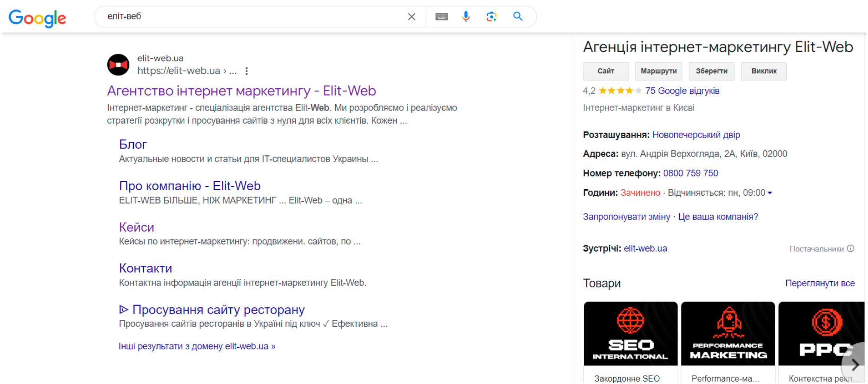Advance products carousel with right arrow
868x384 pixels.
click(855, 364)
